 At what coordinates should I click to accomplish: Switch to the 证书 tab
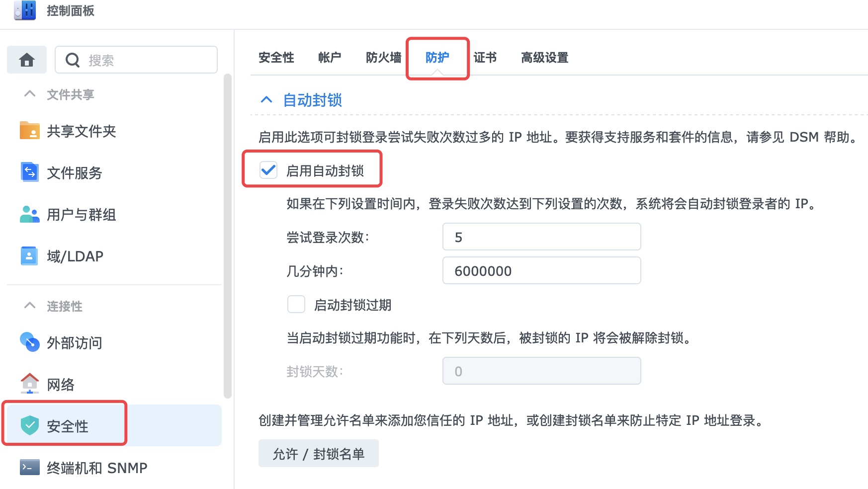point(485,58)
